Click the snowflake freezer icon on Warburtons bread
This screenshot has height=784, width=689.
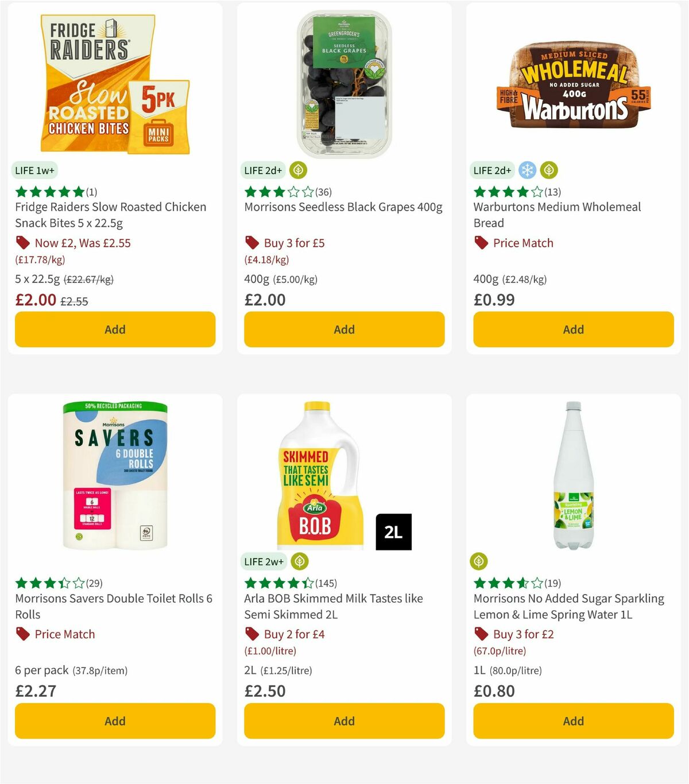(x=527, y=170)
